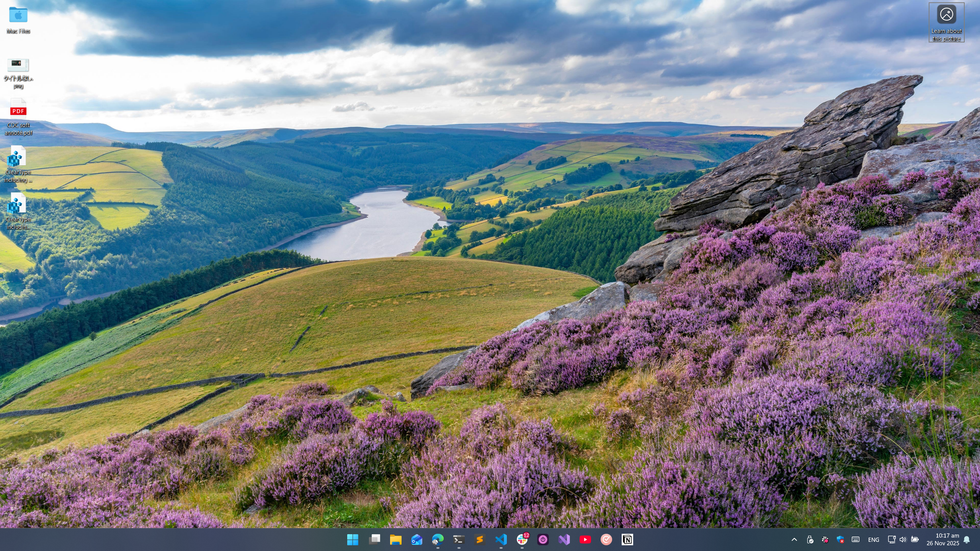This screenshot has width=980, height=551.
Task: Open Task View from the taskbar
Action: pyautogui.click(x=374, y=540)
